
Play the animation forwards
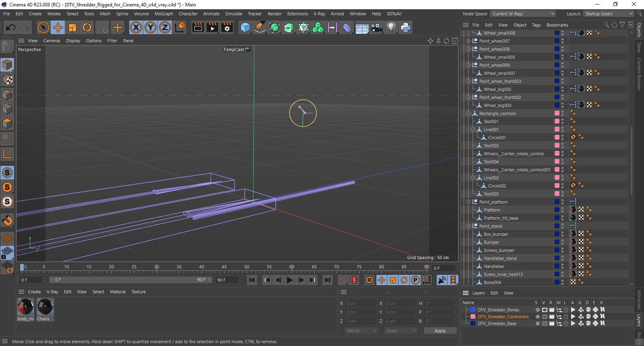289,280
